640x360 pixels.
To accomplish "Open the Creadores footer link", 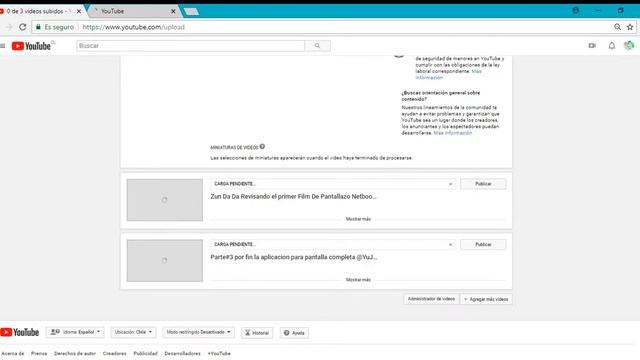I will (x=115, y=353).
